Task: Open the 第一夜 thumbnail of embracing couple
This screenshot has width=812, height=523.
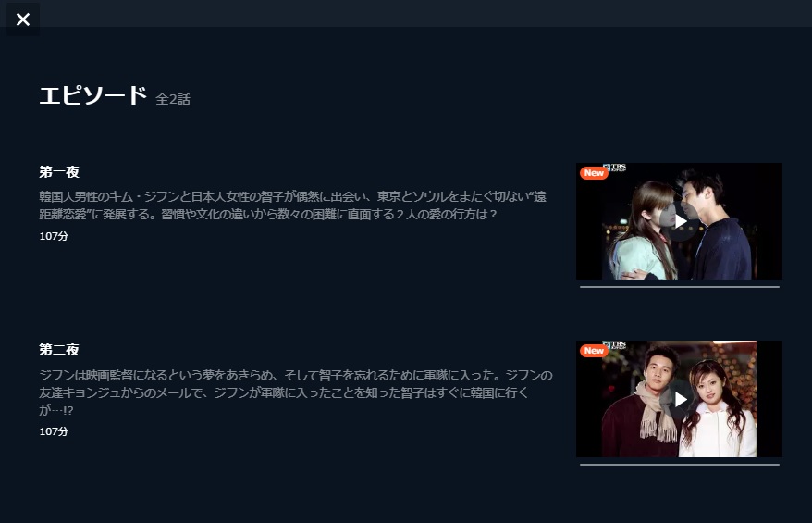Action: point(680,221)
